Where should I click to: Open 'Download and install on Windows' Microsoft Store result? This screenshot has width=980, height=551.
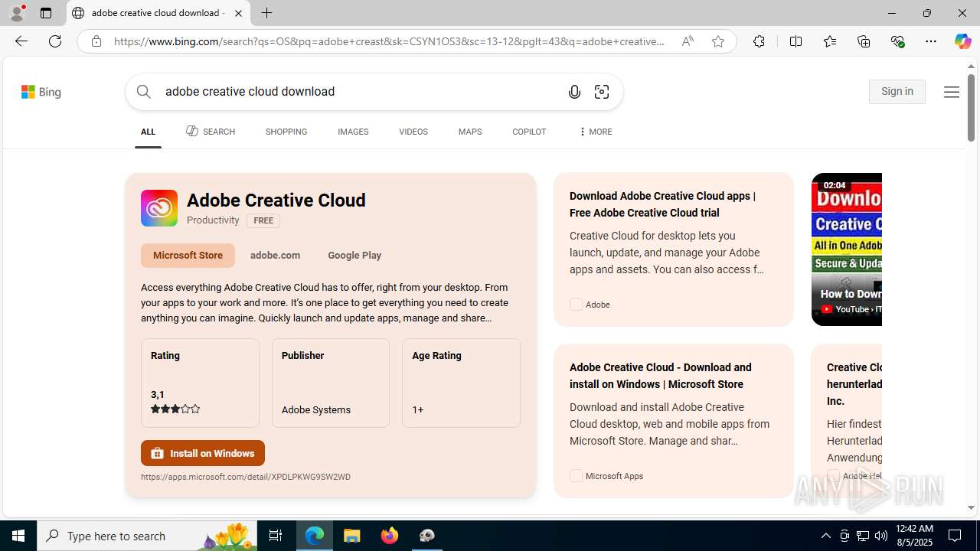[x=661, y=376]
